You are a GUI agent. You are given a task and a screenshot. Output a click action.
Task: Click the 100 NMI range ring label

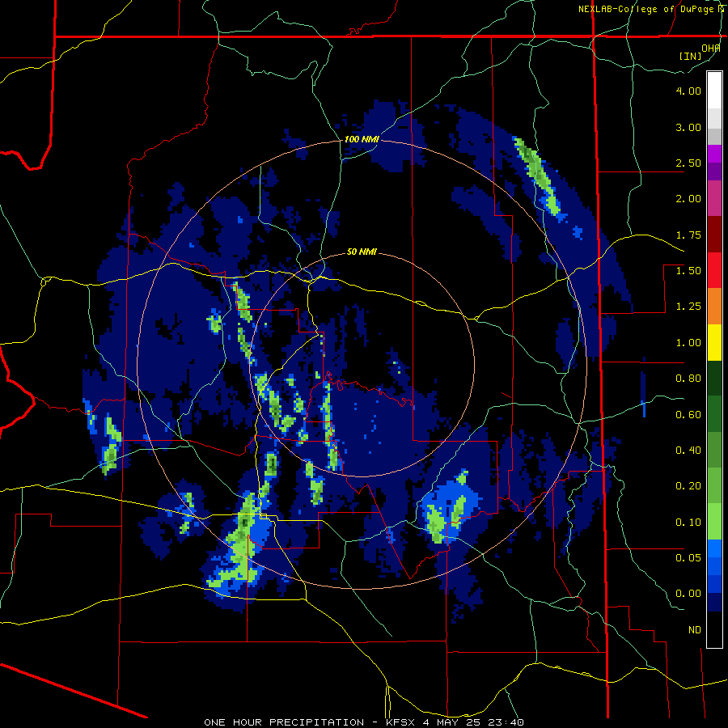362,139
